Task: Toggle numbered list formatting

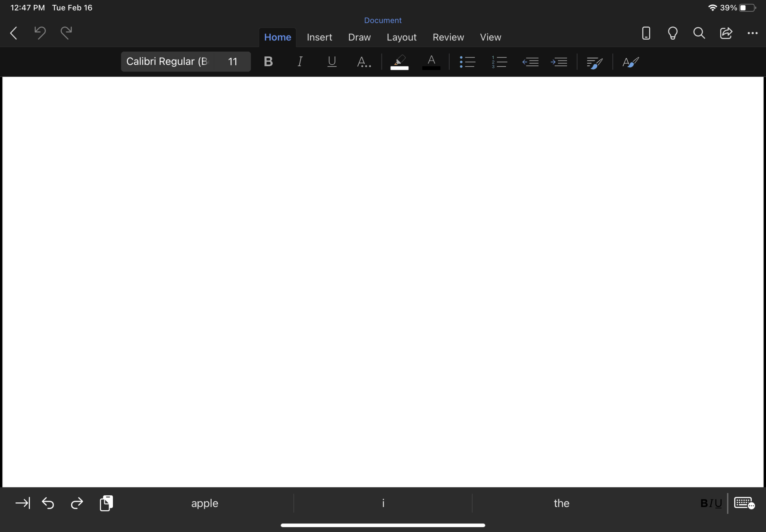Action: pyautogui.click(x=500, y=62)
